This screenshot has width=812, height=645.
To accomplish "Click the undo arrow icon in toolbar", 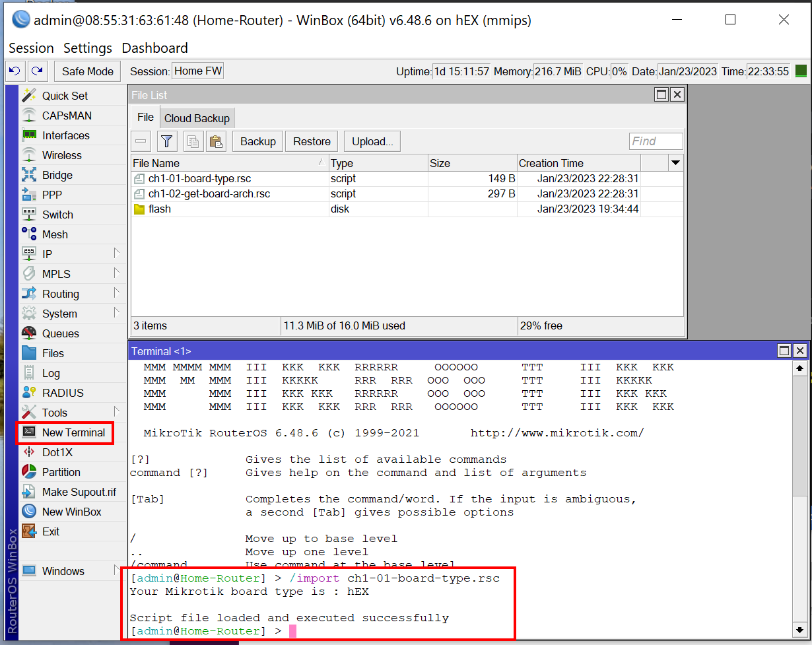I will [x=15, y=71].
